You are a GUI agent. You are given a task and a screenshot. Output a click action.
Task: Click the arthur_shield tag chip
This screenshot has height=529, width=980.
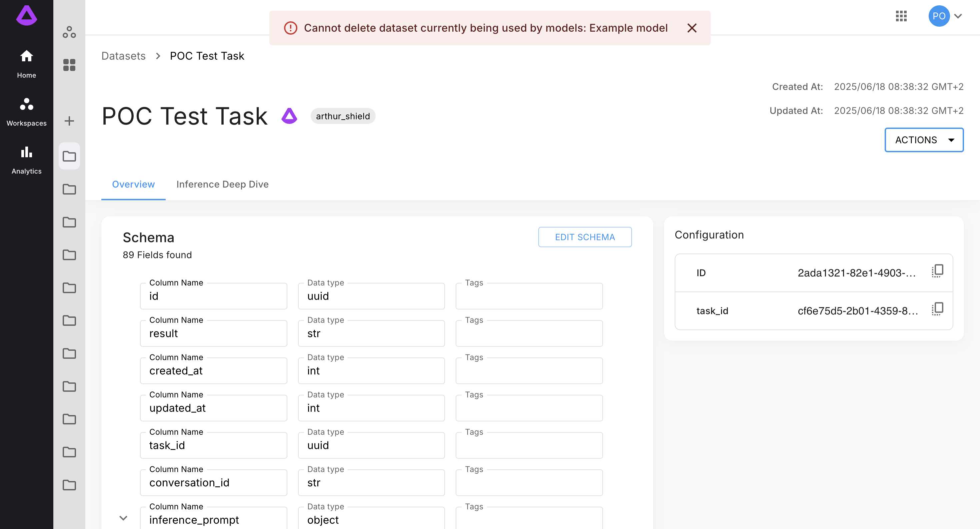tap(343, 116)
